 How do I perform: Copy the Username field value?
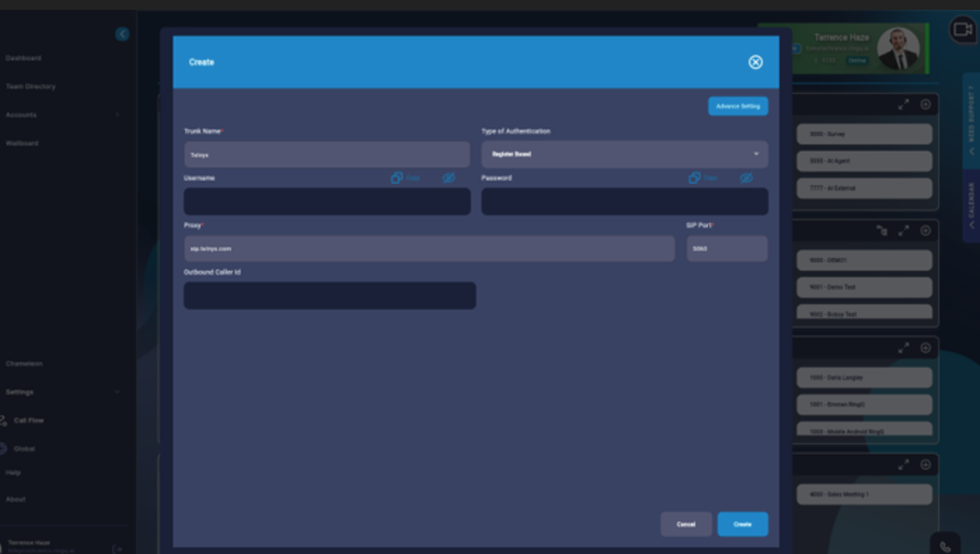404,178
